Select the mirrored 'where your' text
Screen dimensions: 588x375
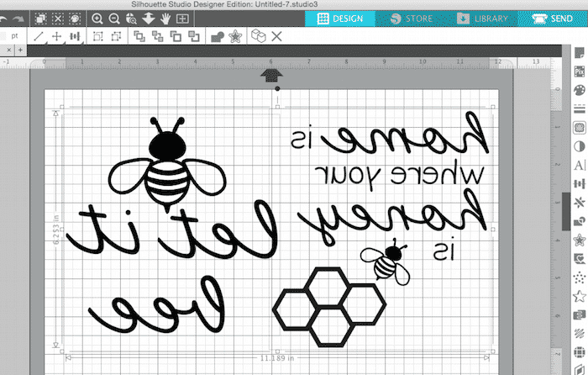click(x=400, y=173)
